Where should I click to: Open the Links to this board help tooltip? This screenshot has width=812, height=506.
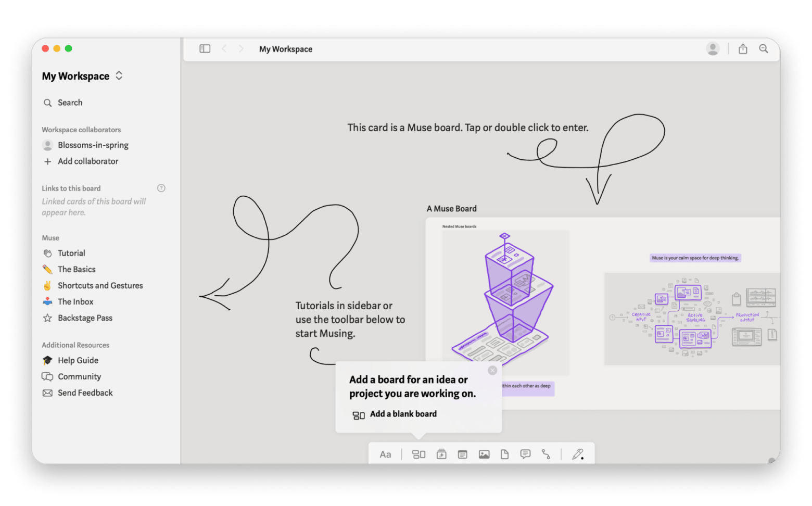(161, 188)
